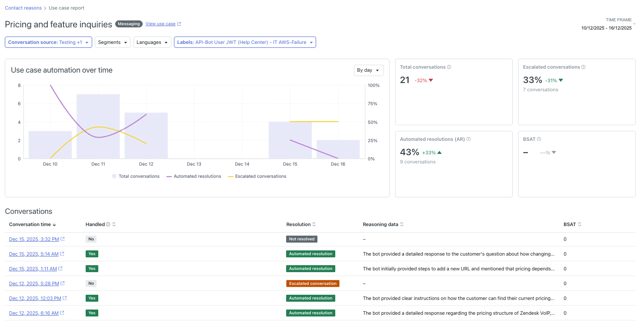Viewport: 644px width, 323px height.
Task: Toggle Escalated conversations legend series
Action: click(x=257, y=176)
